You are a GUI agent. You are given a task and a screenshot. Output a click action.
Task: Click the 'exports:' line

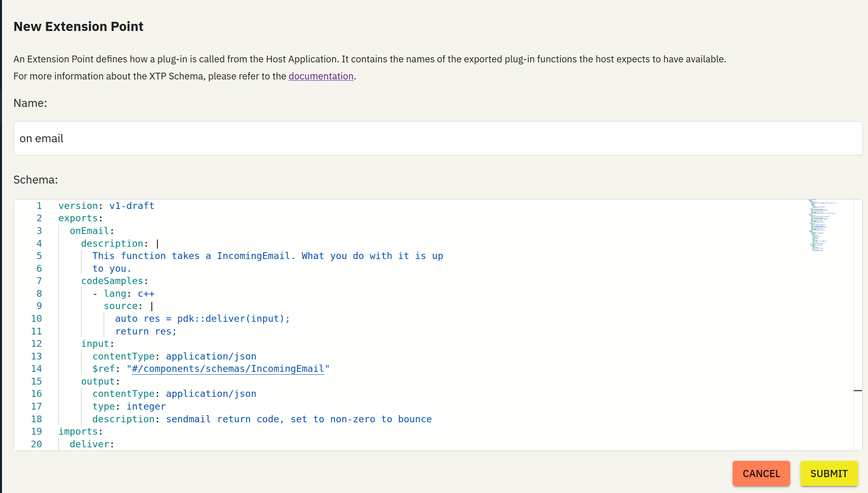click(81, 218)
